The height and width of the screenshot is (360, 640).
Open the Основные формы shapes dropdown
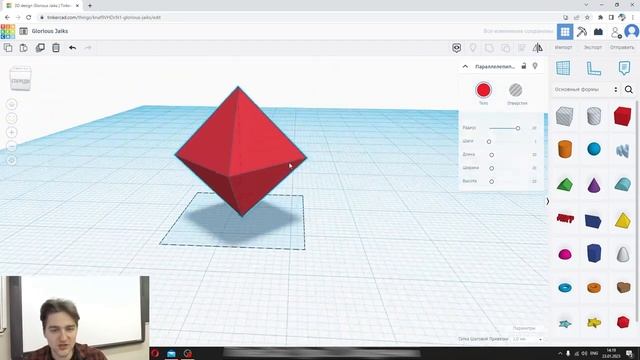click(586, 89)
